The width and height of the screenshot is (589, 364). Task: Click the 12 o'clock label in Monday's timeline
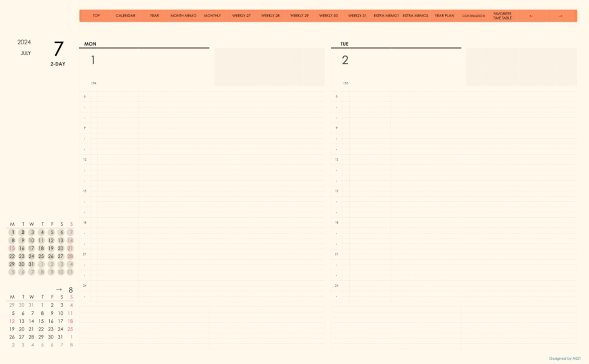click(x=85, y=159)
